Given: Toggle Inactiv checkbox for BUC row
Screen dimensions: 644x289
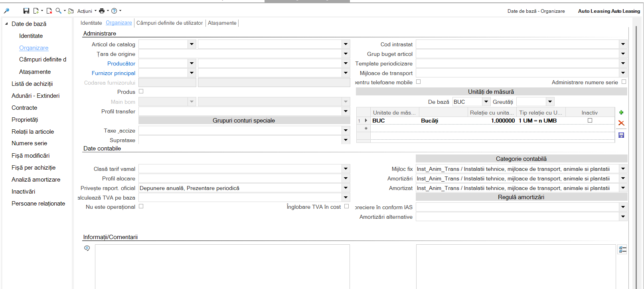Looking at the screenshot, I should [x=590, y=120].
